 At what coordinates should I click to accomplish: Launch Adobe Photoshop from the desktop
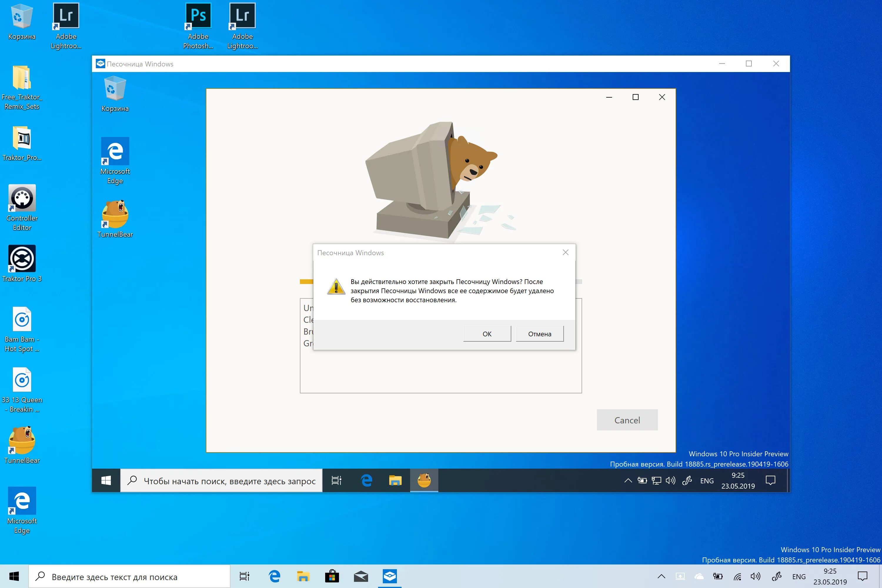coord(198,15)
